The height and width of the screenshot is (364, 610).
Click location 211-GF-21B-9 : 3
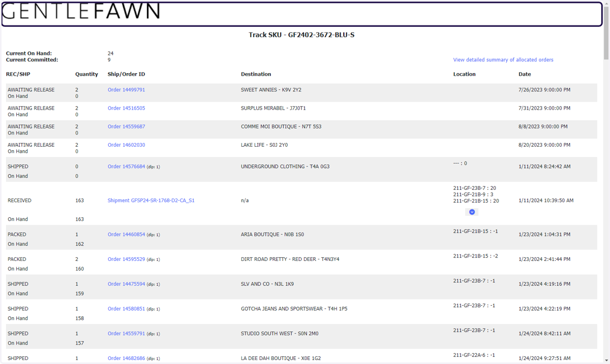click(473, 194)
